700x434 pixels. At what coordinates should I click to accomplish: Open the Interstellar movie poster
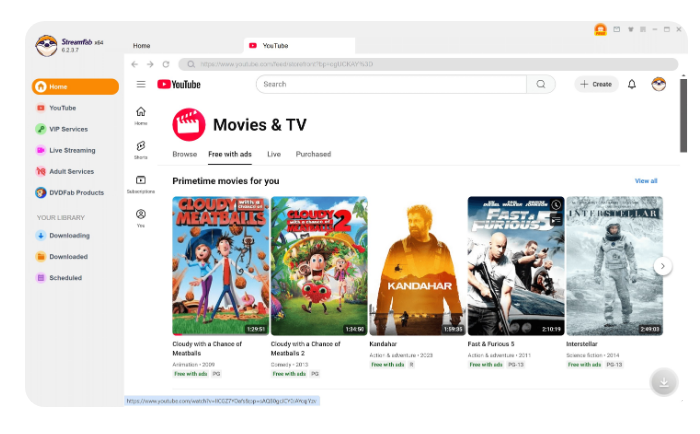614,266
